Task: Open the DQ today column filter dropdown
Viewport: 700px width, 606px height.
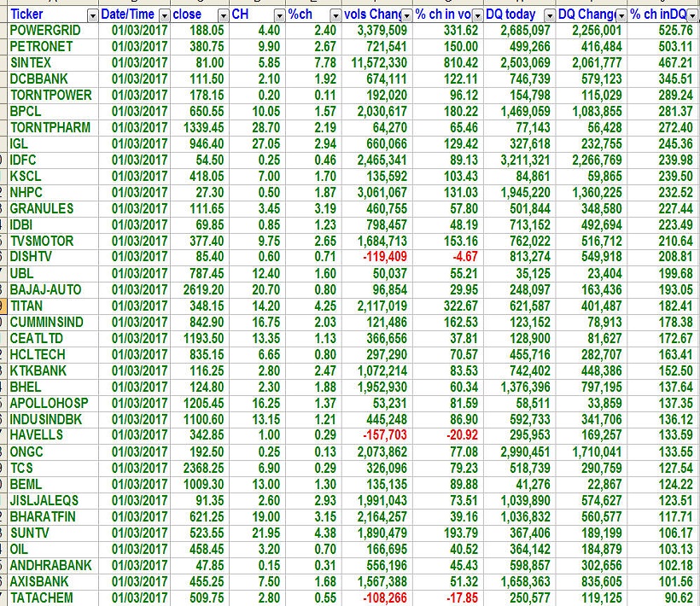Action: (x=550, y=16)
